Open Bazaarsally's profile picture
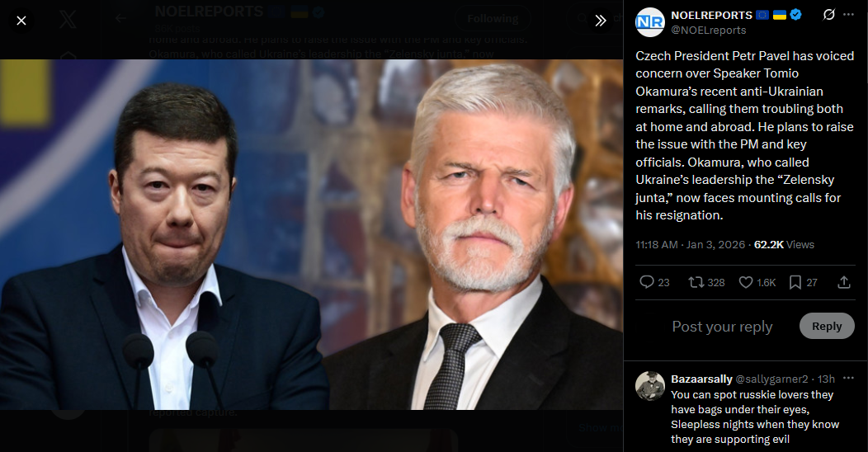Viewport: 868px width, 452px height. coord(650,386)
